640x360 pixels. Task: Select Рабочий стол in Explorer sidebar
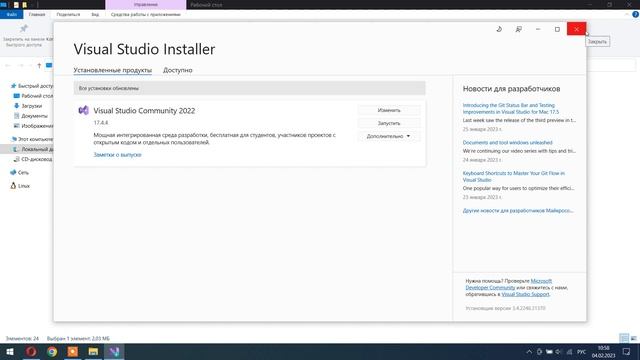33,96
